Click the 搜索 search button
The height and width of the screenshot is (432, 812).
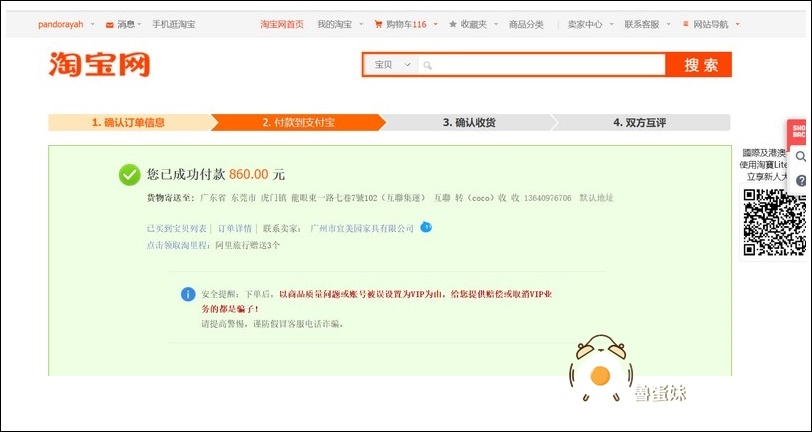(699, 65)
